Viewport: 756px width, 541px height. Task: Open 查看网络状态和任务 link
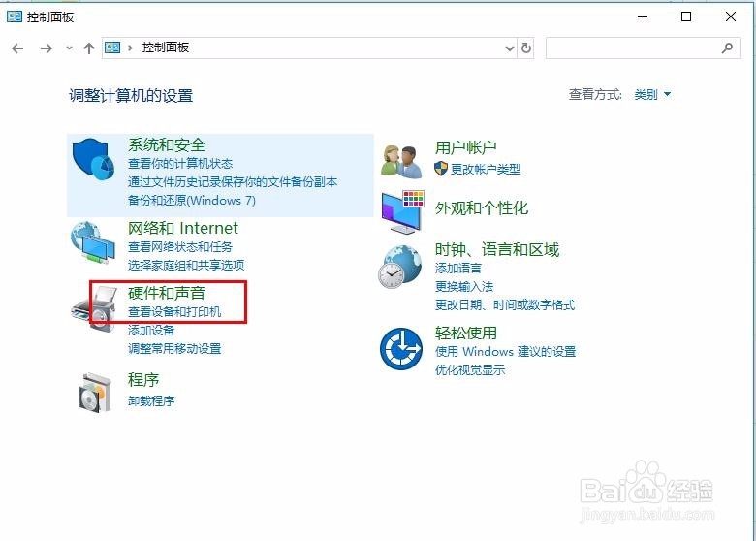pos(180,247)
